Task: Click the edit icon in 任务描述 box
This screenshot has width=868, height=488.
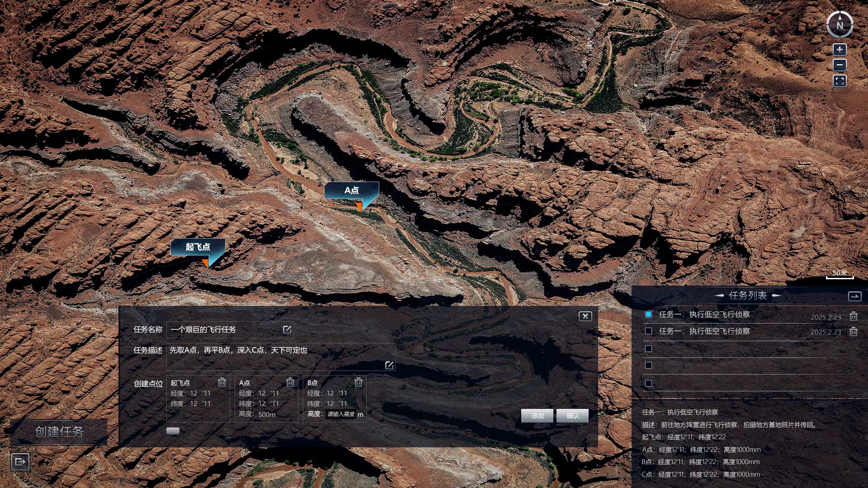Action: tap(389, 365)
